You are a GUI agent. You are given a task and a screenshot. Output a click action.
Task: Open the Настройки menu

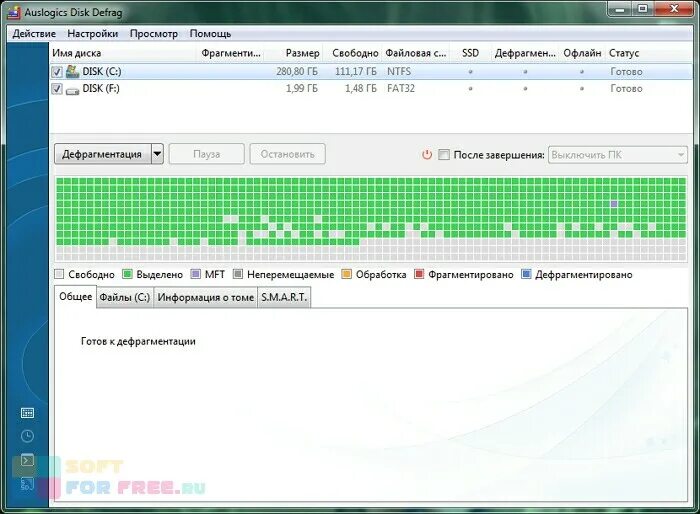click(92, 33)
